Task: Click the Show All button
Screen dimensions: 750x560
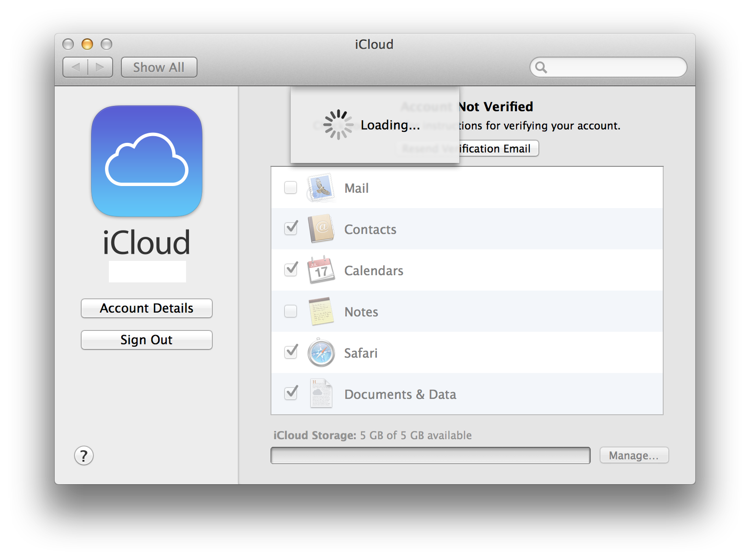Action: pyautogui.click(x=159, y=67)
